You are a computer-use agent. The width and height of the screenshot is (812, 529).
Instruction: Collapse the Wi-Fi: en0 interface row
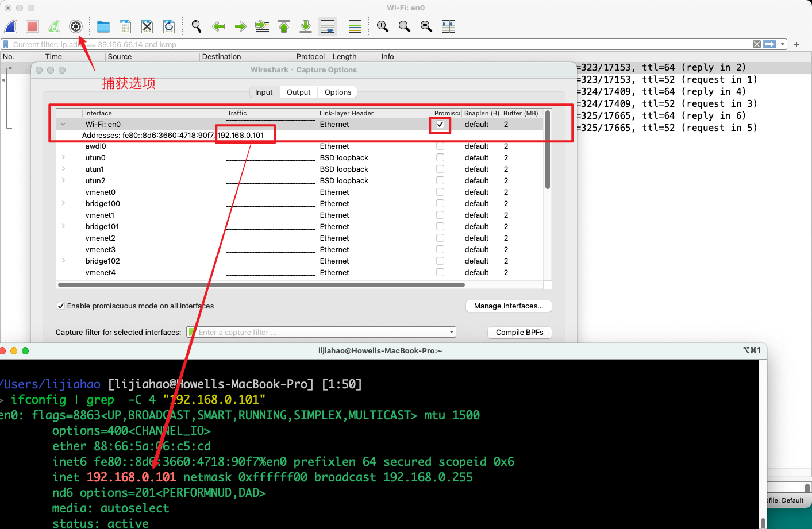click(x=63, y=124)
